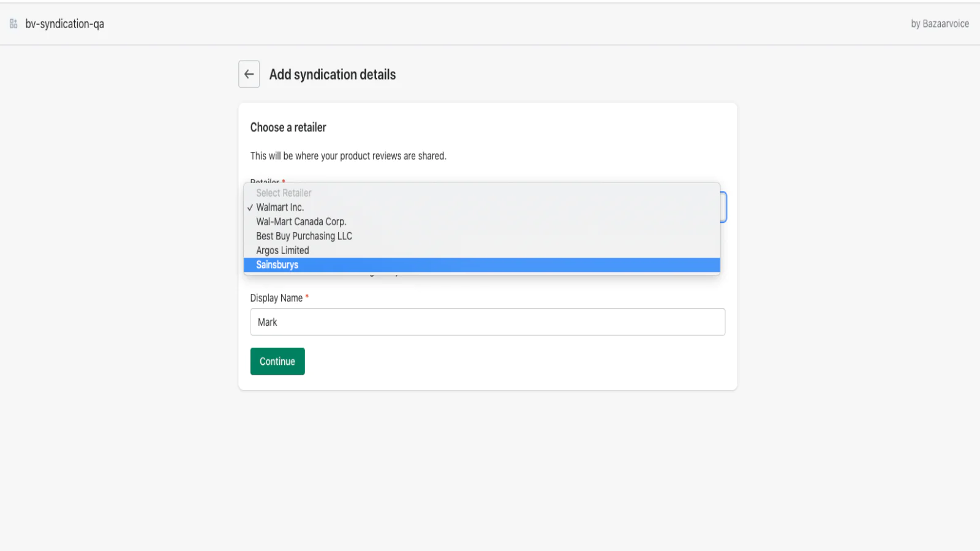Click the product reviews shared description text

coord(348,156)
